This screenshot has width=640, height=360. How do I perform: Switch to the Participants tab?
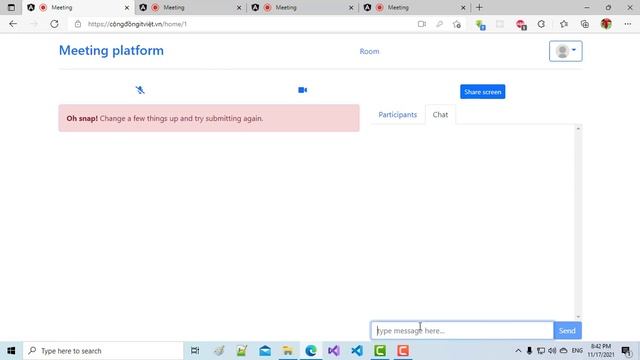(398, 115)
